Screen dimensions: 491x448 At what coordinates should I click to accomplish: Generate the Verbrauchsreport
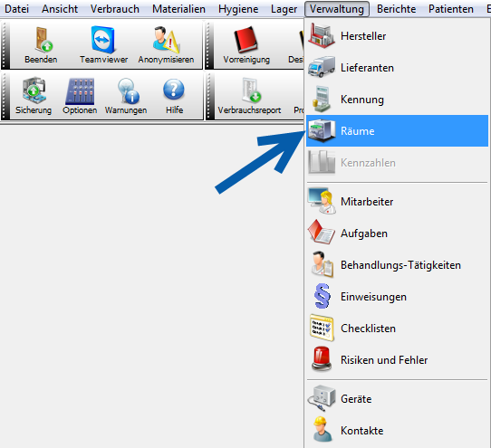coord(249,96)
